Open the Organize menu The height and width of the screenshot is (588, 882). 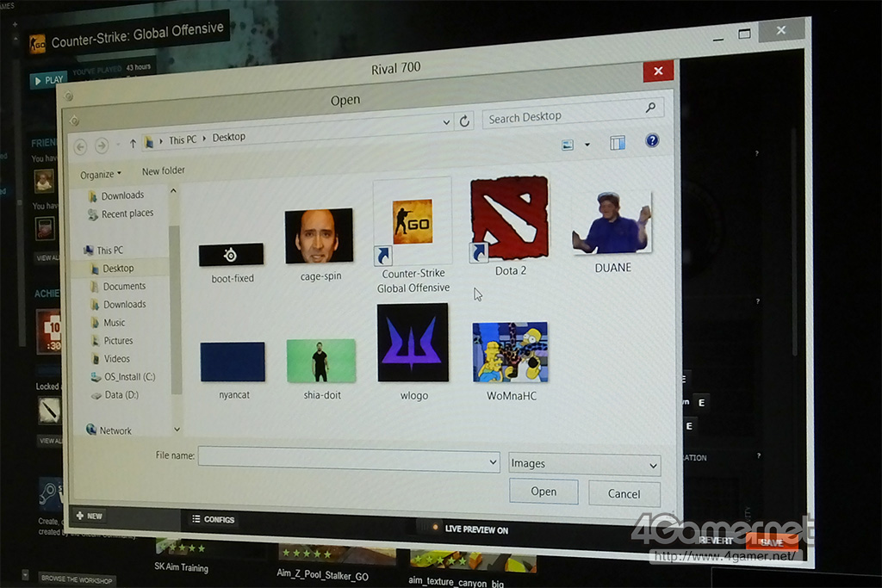pyautogui.click(x=101, y=174)
